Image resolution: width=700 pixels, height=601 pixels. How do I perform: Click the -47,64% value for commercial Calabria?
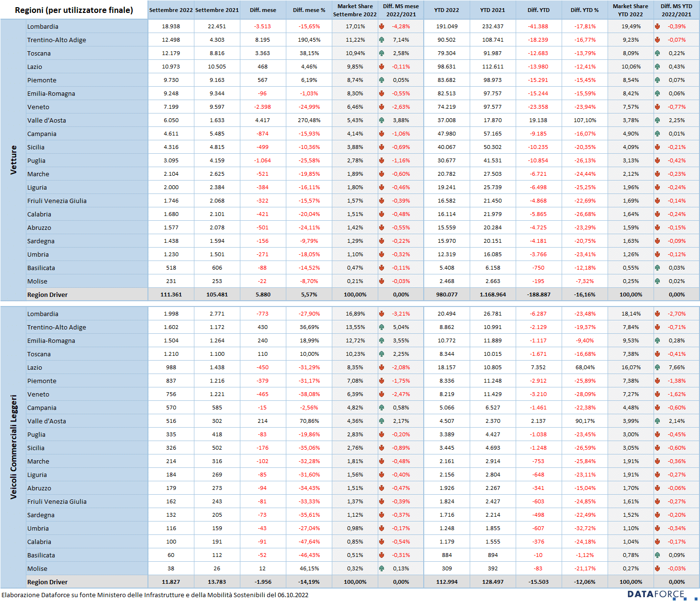(309, 542)
